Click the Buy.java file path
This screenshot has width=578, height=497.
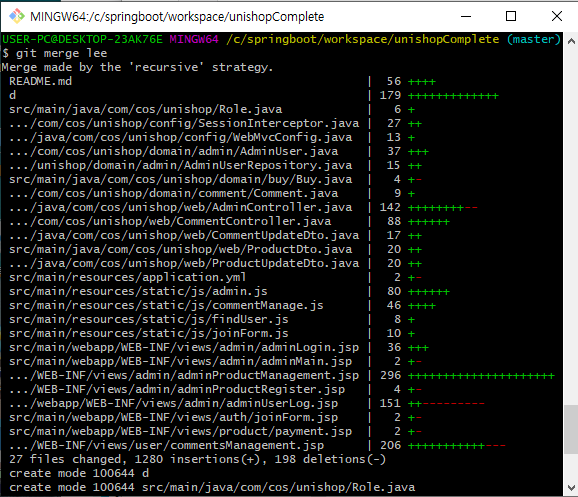point(181,179)
